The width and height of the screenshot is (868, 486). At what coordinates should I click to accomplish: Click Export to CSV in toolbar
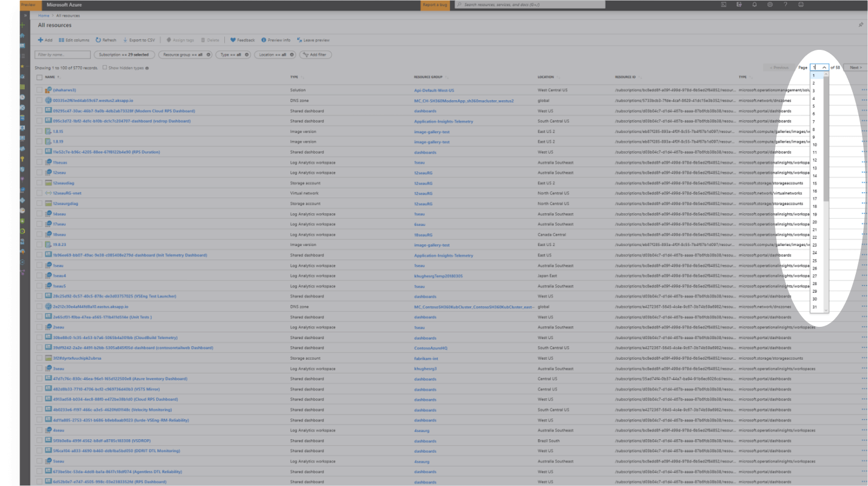click(139, 40)
